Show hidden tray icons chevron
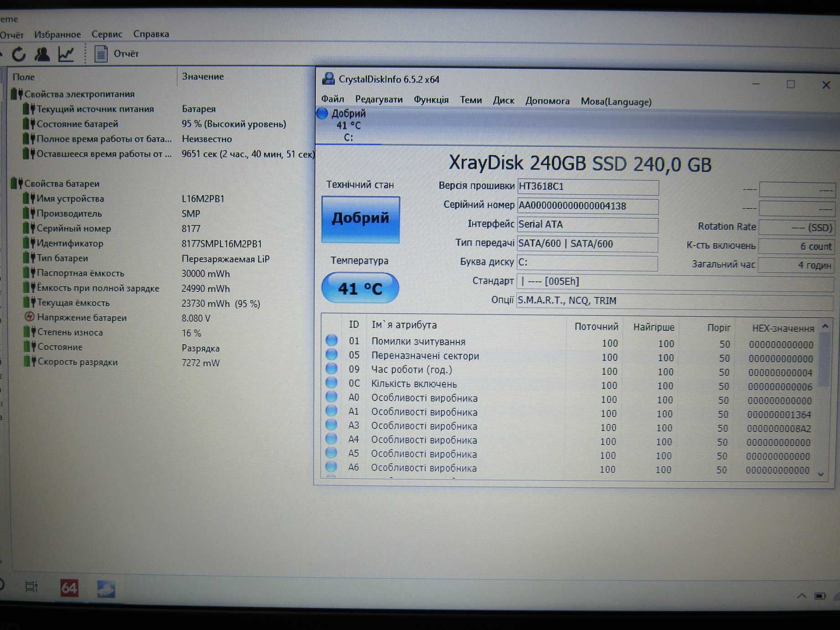 tap(802, 596)
